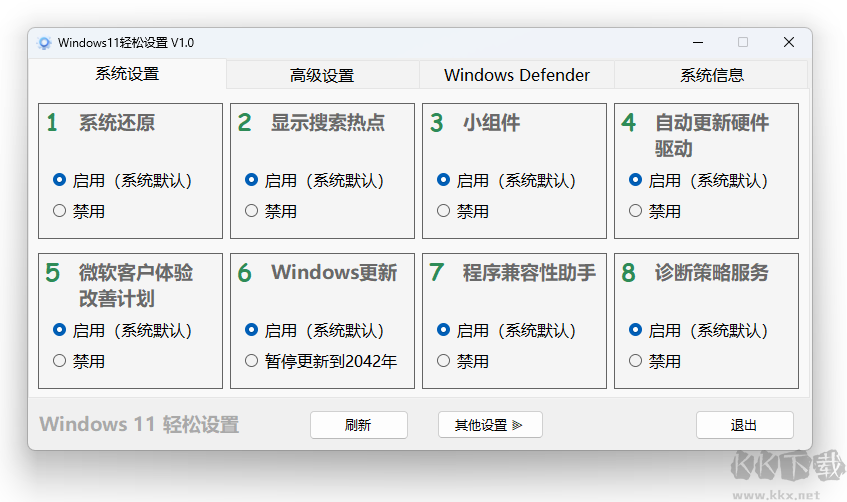Pick 启用（系统默认） under 诊断策略服务
Viewport: 847px width, 502px height.
click(x=635, y=330)
